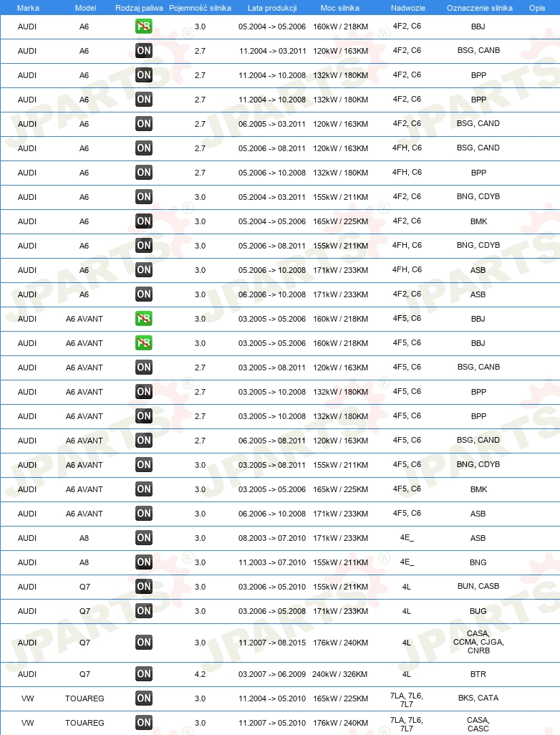Click the Model column header
The width and height of the screenshot is (560, 735).
tap(85, 8)
